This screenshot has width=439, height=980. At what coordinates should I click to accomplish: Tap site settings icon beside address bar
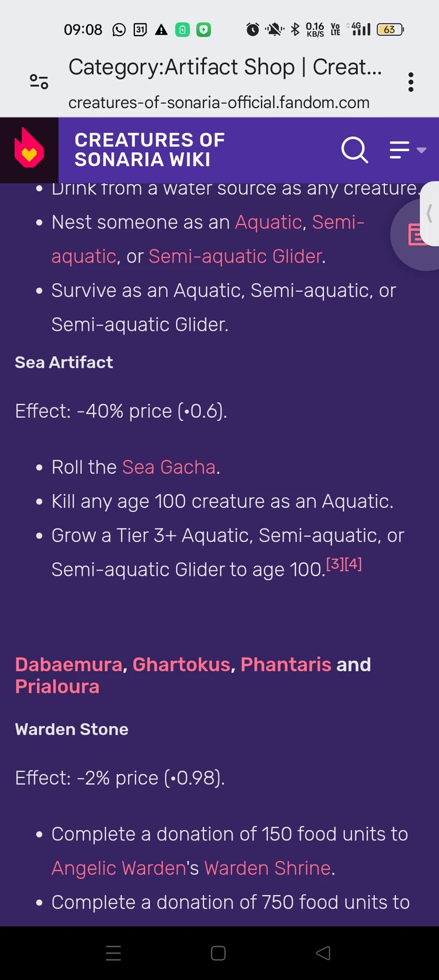pyautogui.click(x=39, y=82)
